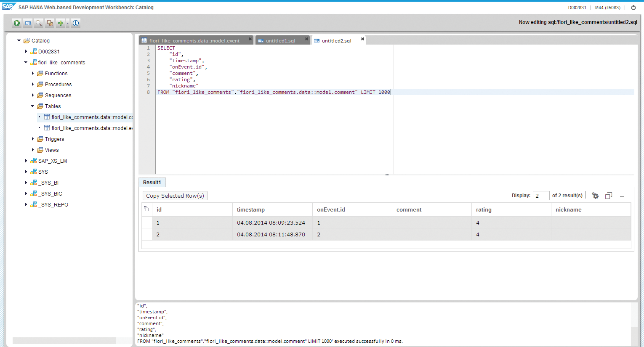Select the Views folder label
644x347 pixels.
pyautogui.click(x=52, y=150)
